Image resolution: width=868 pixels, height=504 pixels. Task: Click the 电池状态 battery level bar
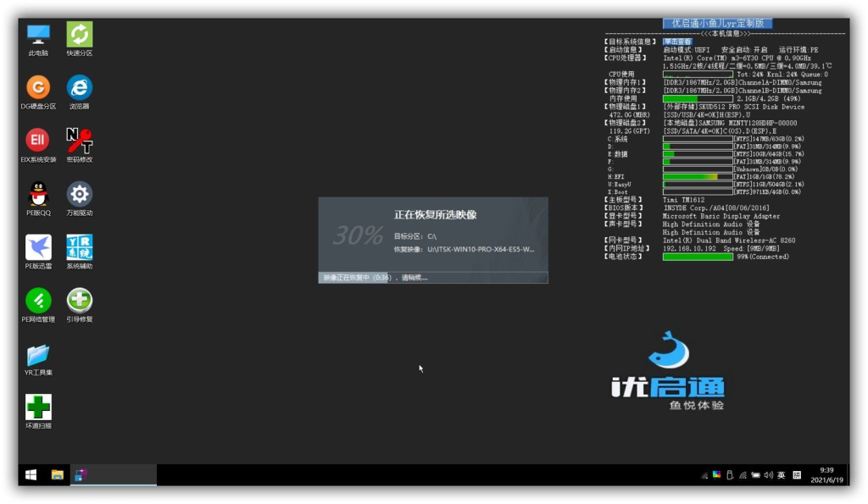698,257
